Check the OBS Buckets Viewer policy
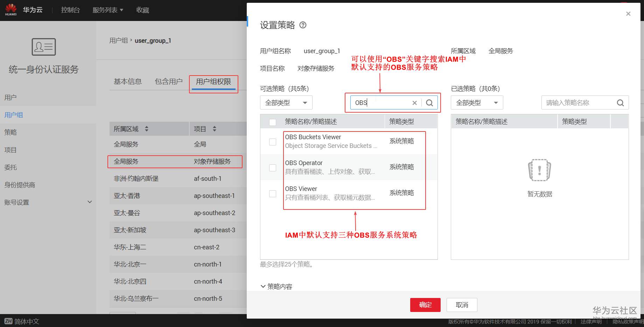 pyautogui.click(x=273, y=142)
